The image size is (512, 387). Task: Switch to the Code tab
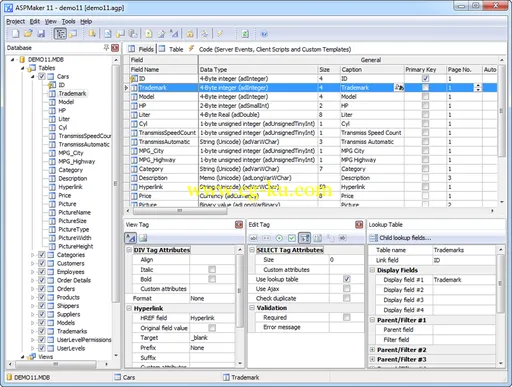(275, 49)
